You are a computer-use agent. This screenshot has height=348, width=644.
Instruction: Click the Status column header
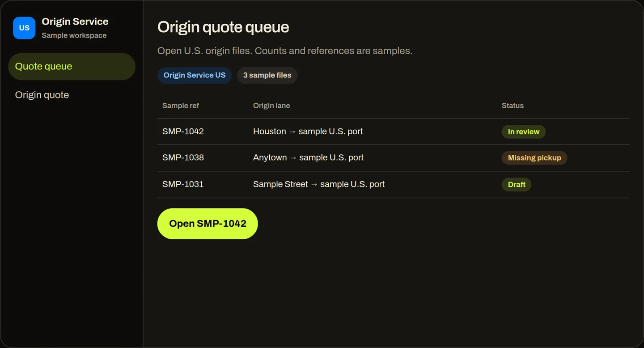point(513,106)
